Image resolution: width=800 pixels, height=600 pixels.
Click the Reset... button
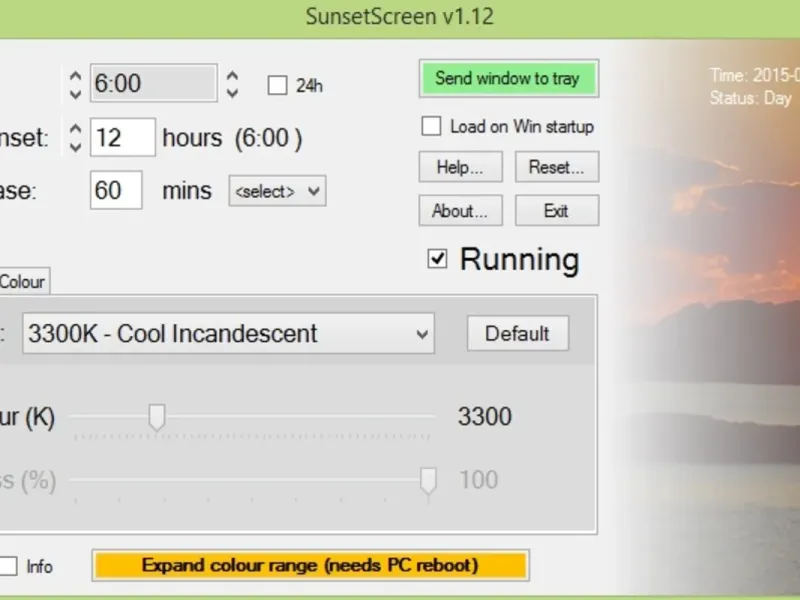[x=557, y=167]
